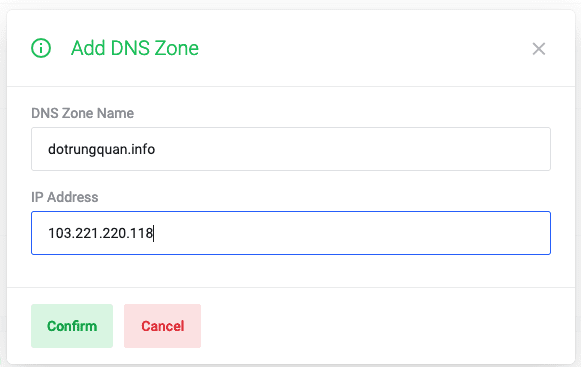Cancel the Add DNS Zone dialog
The image size is (581, 367).
coord(162,326)
